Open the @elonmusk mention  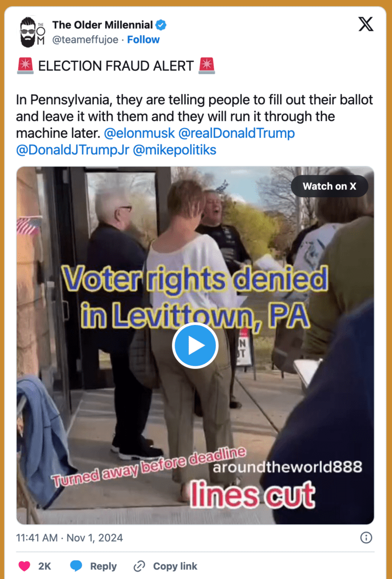pos(139,133)
